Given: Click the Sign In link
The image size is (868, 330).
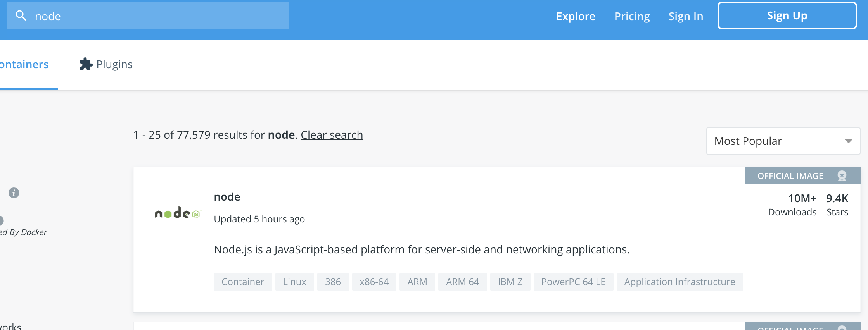Looking at the screenshot, I should (686, 16).
